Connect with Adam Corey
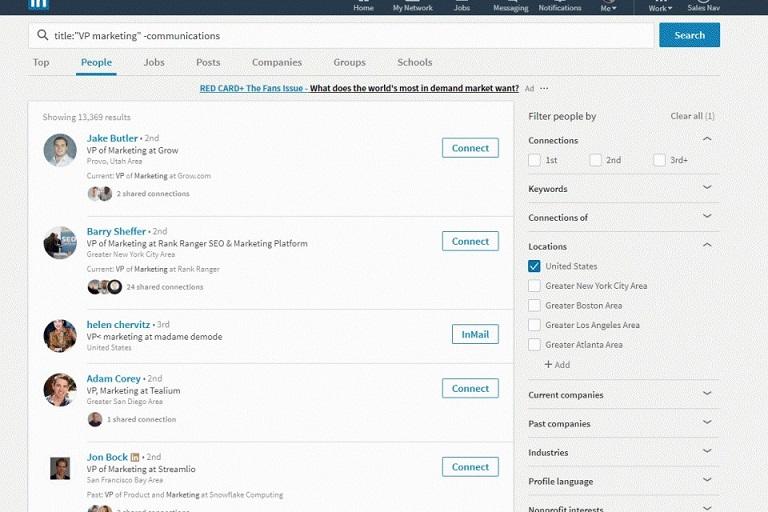Image resolution: width=768 pixels, height=512 pixels. [470, 388]
